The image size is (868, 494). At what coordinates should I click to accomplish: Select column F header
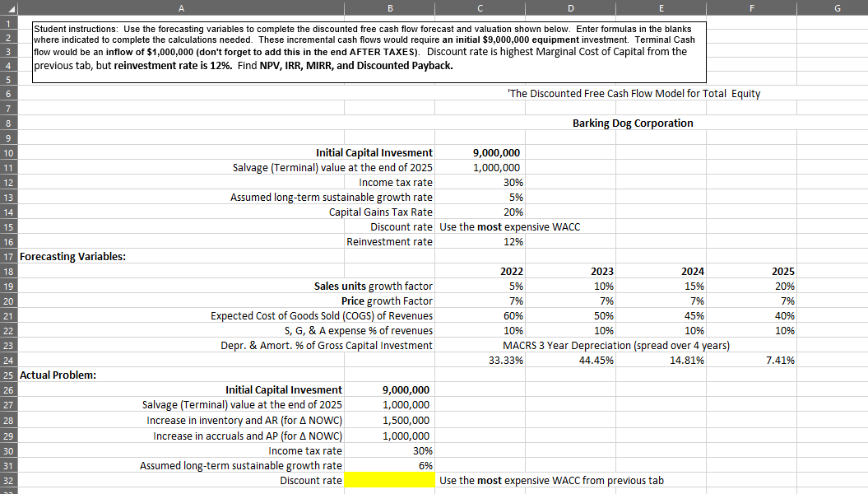click(752, 8)
